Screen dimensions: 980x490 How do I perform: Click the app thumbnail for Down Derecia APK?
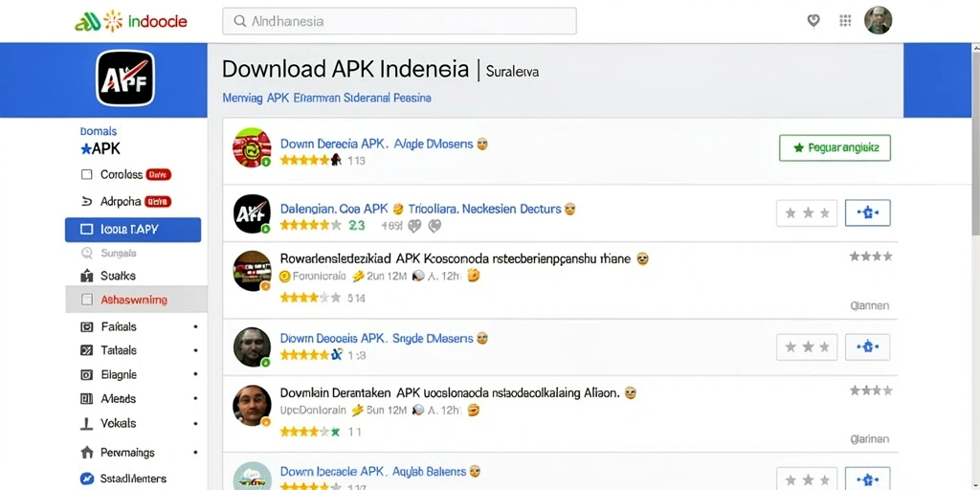252,147
